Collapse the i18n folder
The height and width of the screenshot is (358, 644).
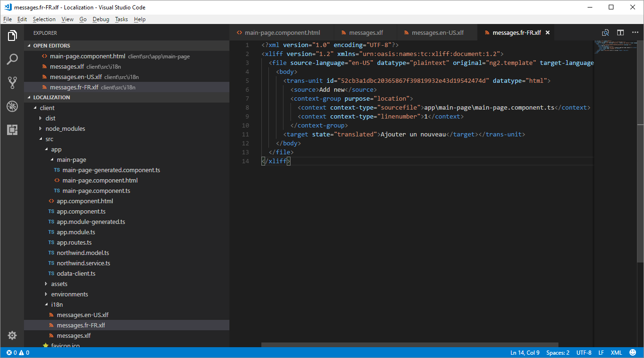click(126, 304)
